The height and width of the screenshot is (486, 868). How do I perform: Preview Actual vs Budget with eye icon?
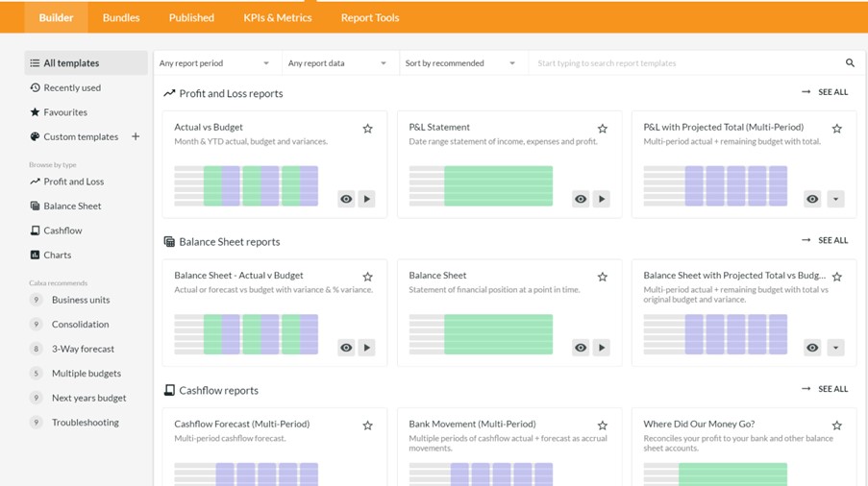click(x=346, y=199)
